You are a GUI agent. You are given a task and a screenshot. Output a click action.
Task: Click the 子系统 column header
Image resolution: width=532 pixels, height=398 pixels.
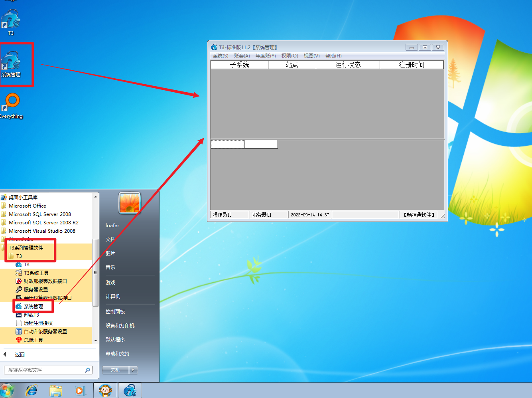tap(239, 65)
